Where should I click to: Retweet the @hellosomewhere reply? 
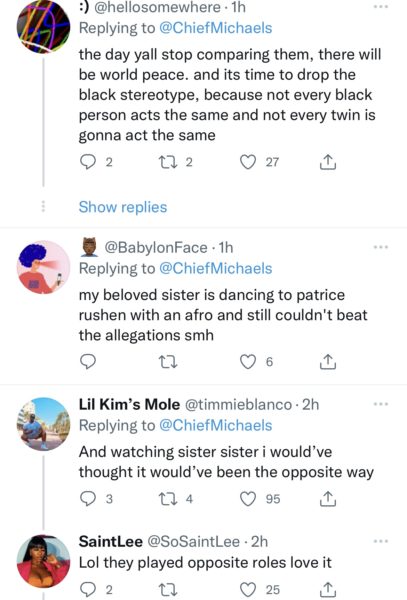pos(167,162)
